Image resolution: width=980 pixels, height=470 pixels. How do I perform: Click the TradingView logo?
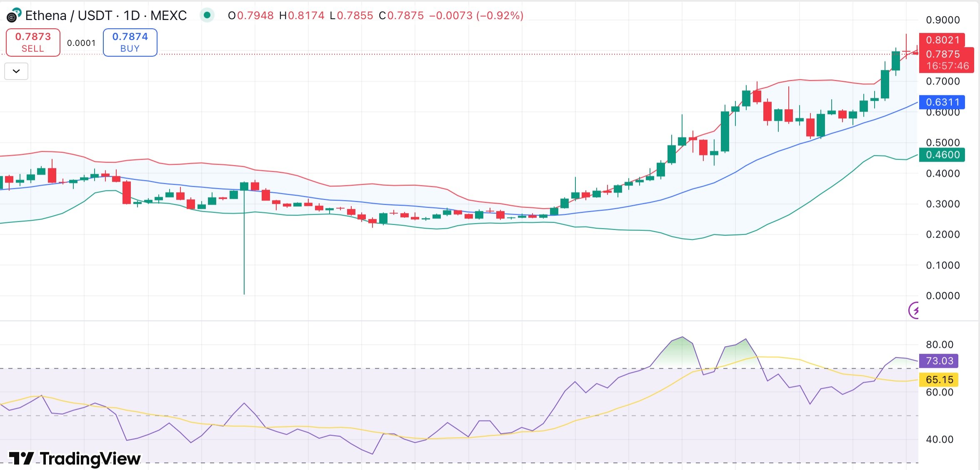71,458
